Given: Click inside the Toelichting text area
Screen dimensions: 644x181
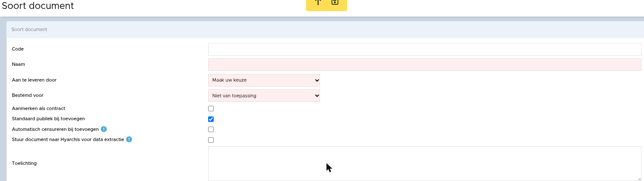Looking at the screenshot, I should click(x=424, y=164).
